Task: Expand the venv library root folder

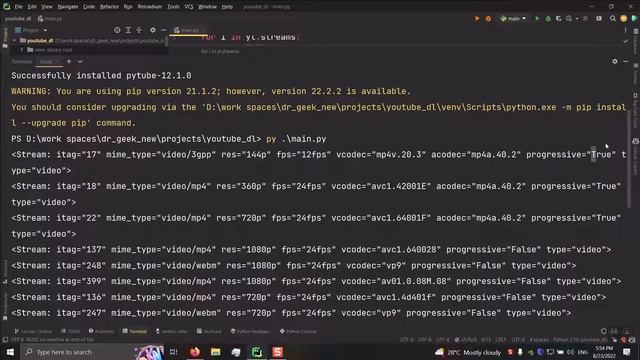Action: pyautogui.click(x=22, y=50)
